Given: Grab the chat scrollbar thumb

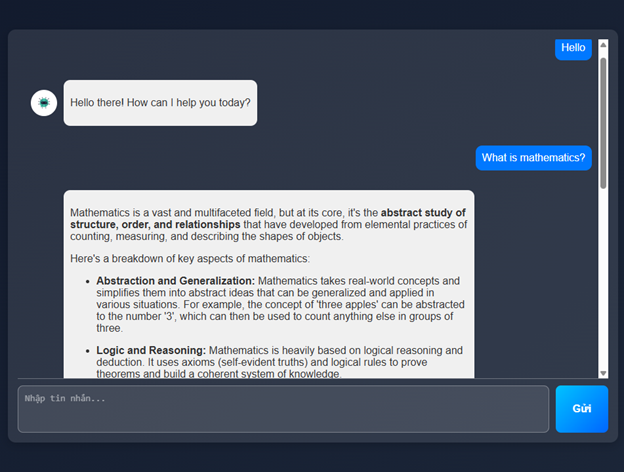Looking at the screenshot, I should click(603, 120).
